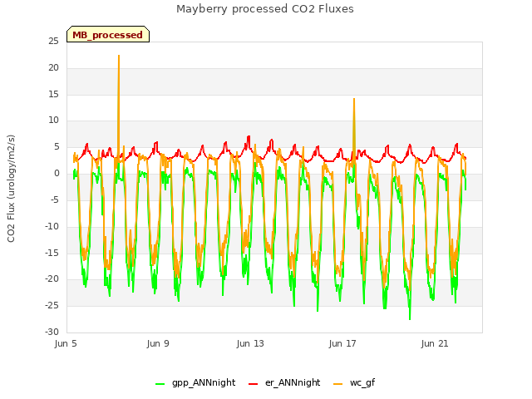The height and width of the screenshot is (399, 532).
Task: Click the Jun 17 x-axis label
Action: point(342,343)
